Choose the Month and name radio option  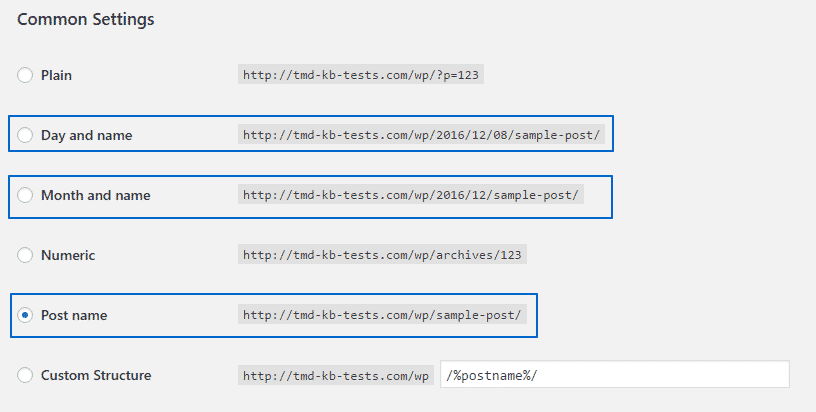(25, 195)
